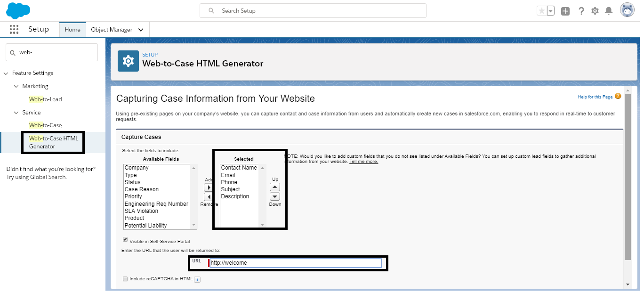Open the App Launcher grid icon
This screenshot has width=644, height=293.
pyautogui.click(x=14, y=29)
